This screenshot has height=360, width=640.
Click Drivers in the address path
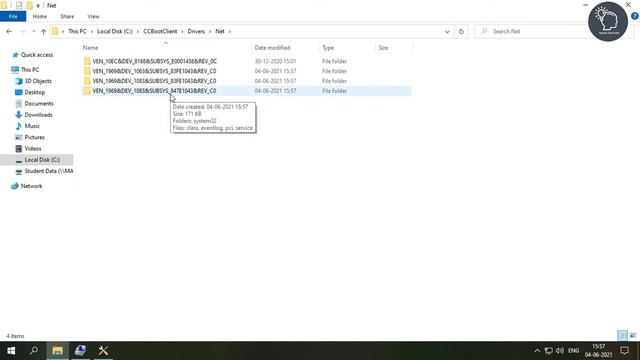(x=196, y=31)
